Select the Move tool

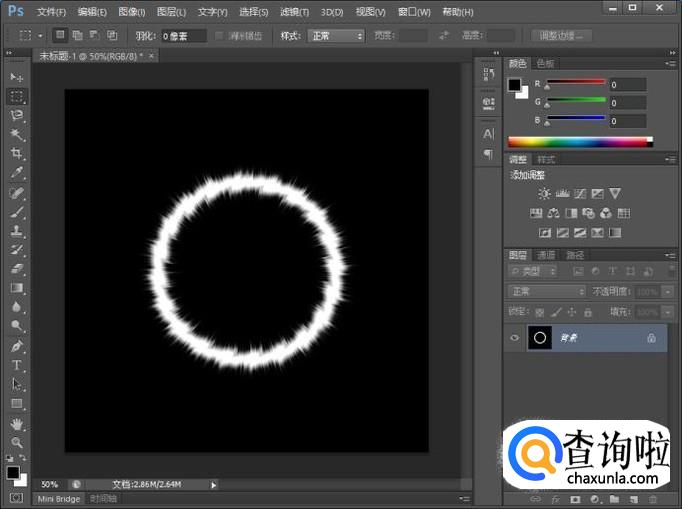17,77
